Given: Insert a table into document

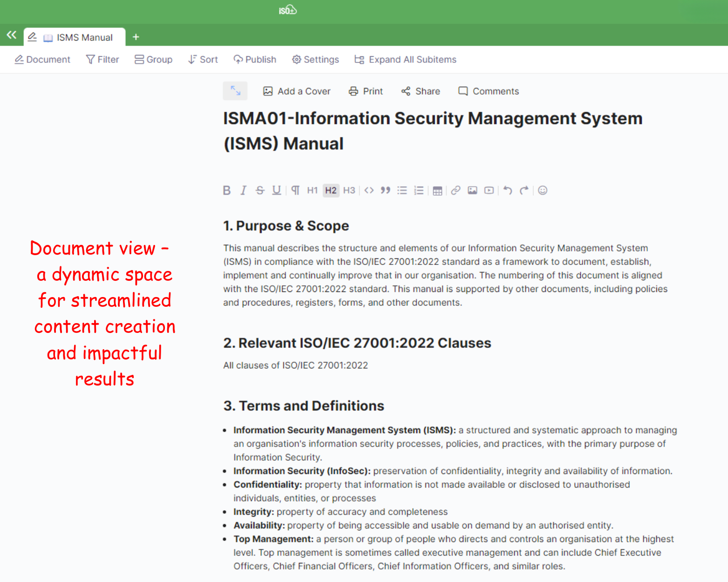Looking at the screenshot, I should (437, 191).
